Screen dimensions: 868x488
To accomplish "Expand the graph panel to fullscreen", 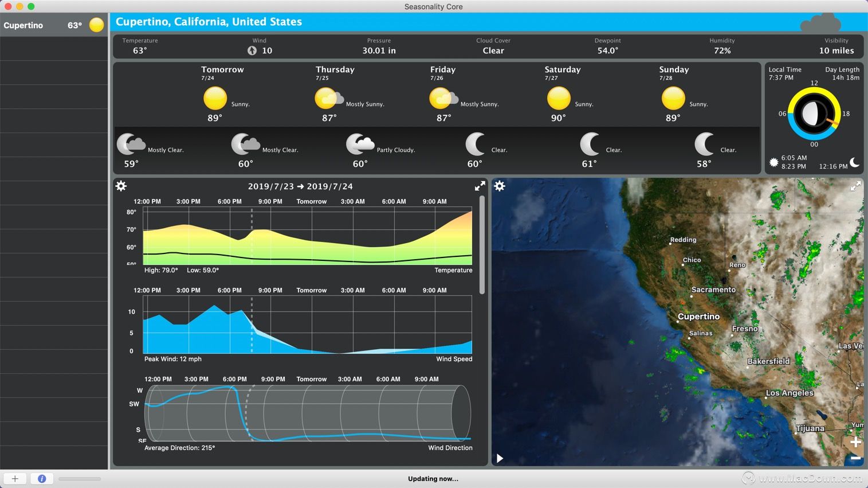I will 480,186.
